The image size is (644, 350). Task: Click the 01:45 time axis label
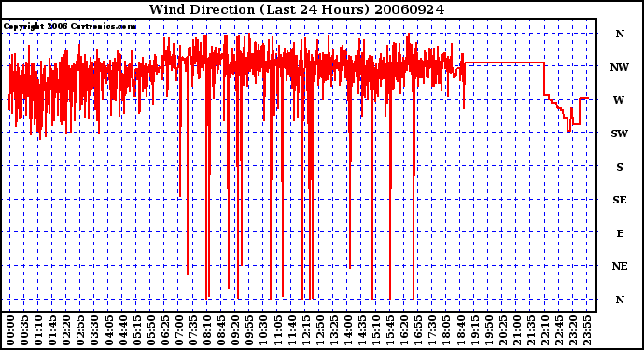pyautogui.click(x=52, y=330)
